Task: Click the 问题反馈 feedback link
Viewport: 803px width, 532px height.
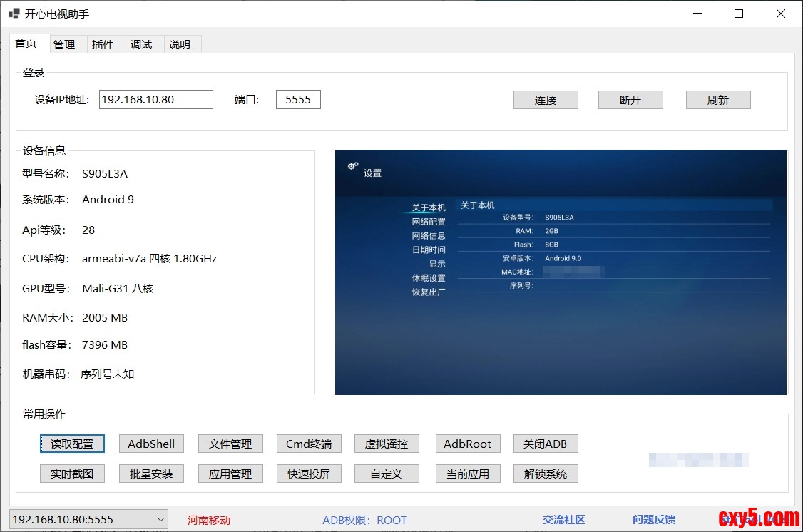Action: click(654, 520)
